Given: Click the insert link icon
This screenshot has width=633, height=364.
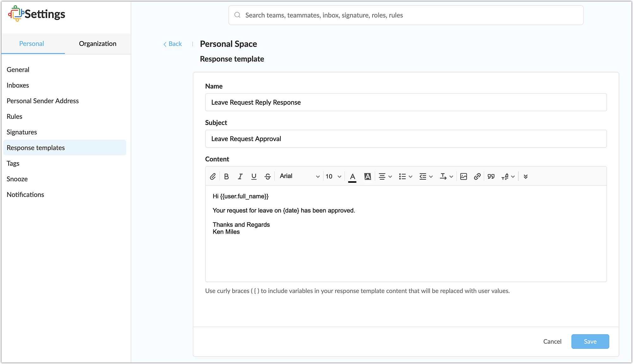Looking at the screenshot, I should coord(477,176).
